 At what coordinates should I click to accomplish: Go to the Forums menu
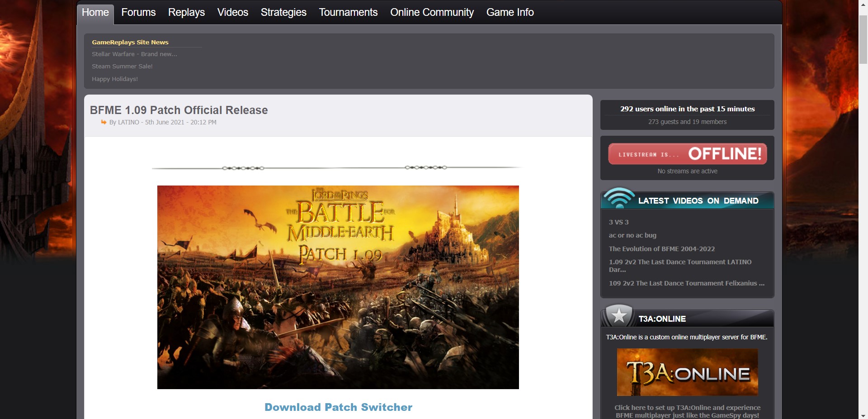[x=138, y=13]
